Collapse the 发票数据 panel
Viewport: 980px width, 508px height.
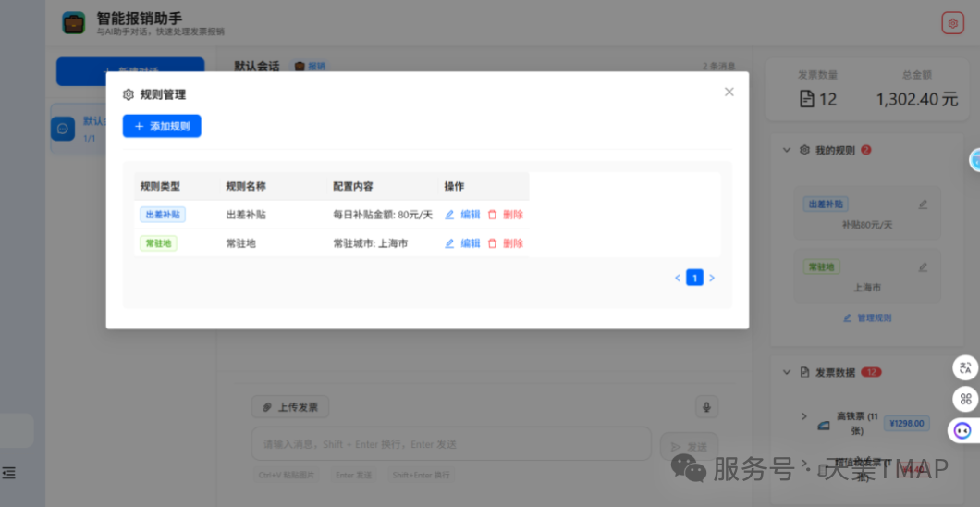pyautogui.click(x=786, y=372)
